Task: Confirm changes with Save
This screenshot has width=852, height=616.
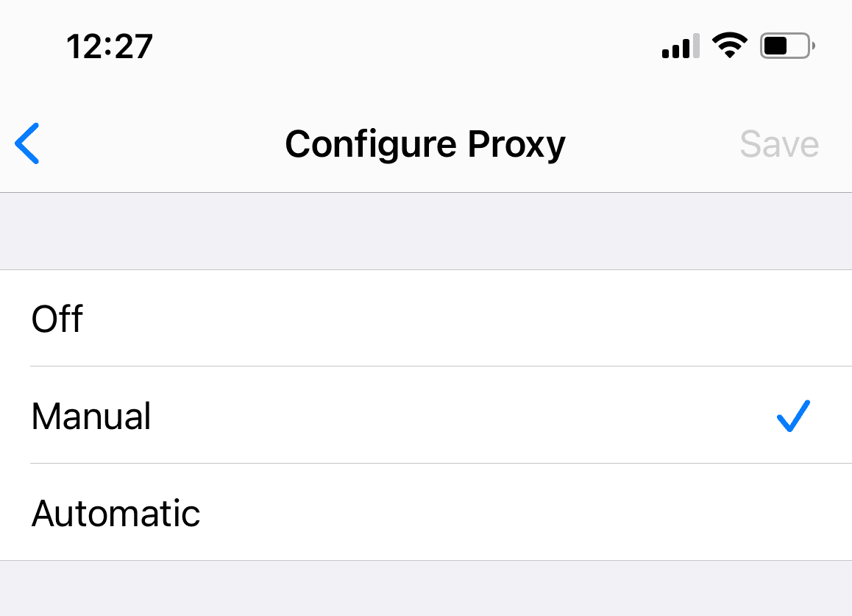Action: point(779,144)
